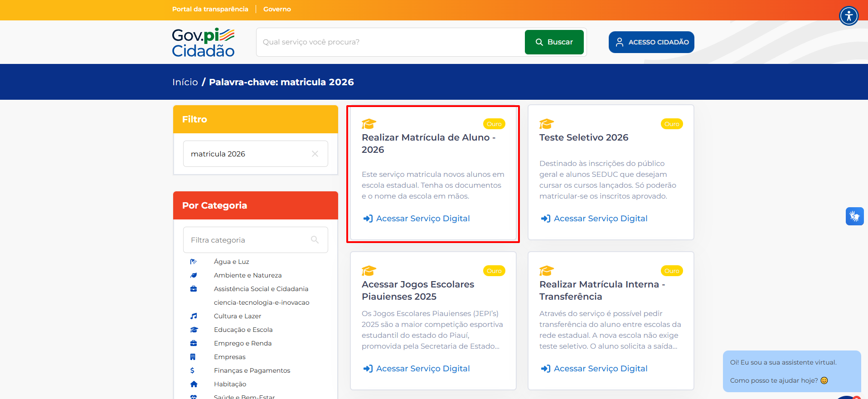
Task: Open Portal da transparência link
Action: coord(210,9)
